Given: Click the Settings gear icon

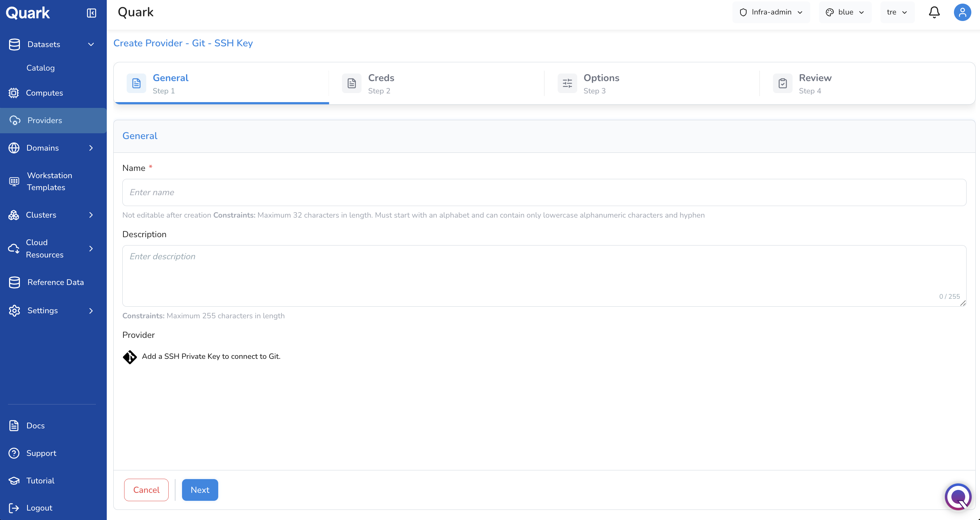Looking at the screenshot, I should (14, 311).
